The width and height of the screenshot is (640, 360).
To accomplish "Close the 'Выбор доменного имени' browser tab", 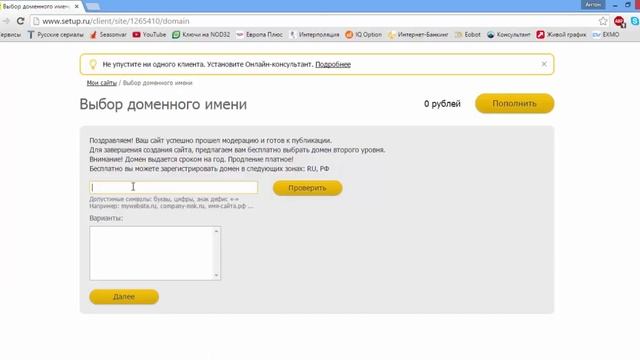I will point(76,7).
